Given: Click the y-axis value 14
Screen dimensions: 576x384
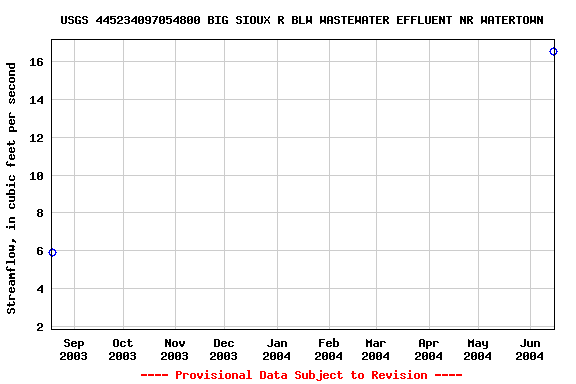Looking at the screenshot, I should [36, 100].
